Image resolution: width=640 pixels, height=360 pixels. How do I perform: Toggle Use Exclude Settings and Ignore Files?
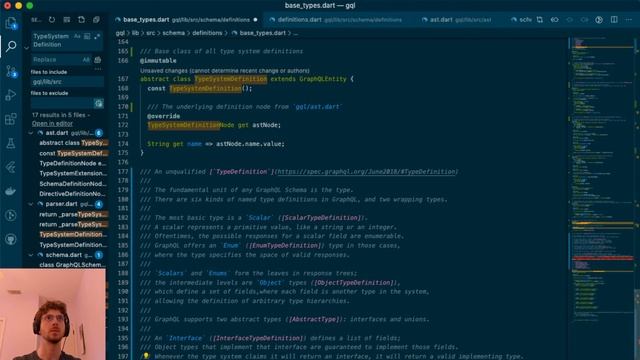(x=98, y=103)
